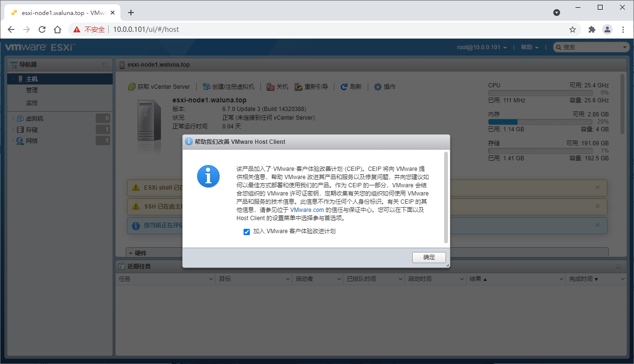Dismiss the ESXi shell warning banner
The image size is (634, 364).
coord(597,187)
